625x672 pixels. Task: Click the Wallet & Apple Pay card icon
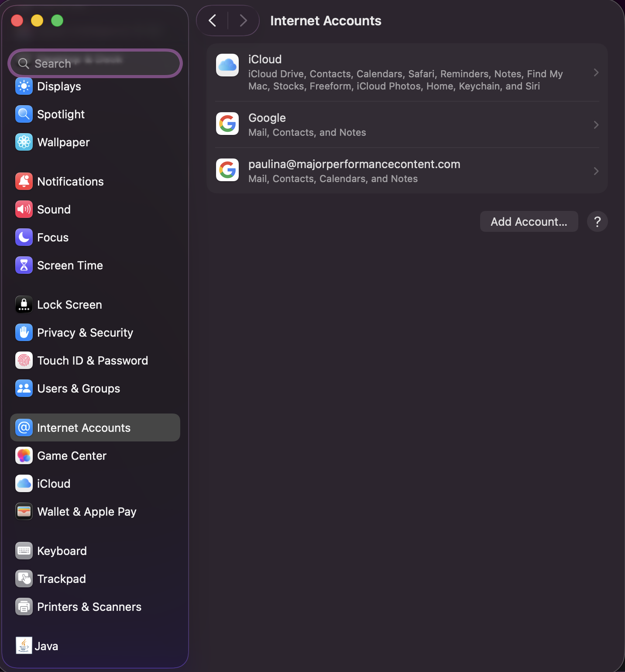[x=24, y=511]
